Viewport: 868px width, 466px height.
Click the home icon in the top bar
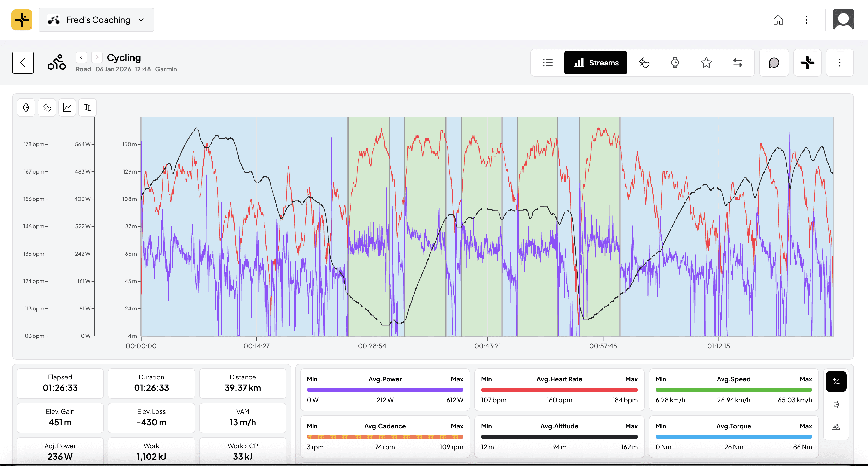tap(778, 20)
